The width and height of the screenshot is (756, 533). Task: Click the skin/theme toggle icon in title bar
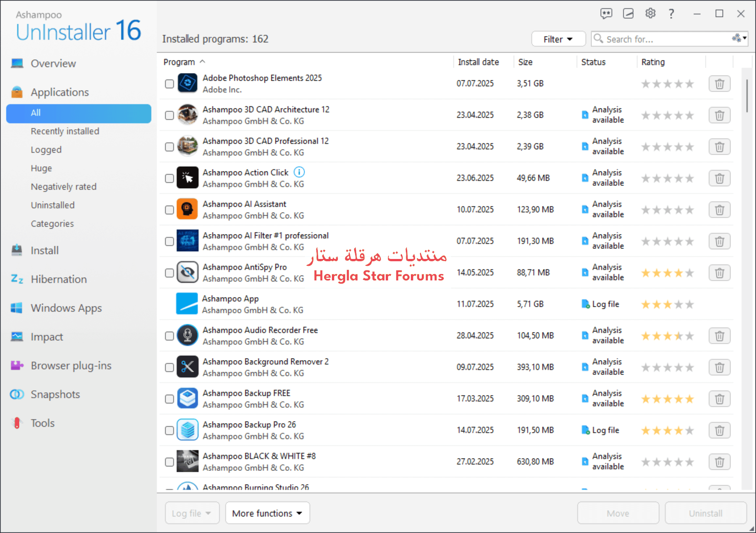coord(628,14)
